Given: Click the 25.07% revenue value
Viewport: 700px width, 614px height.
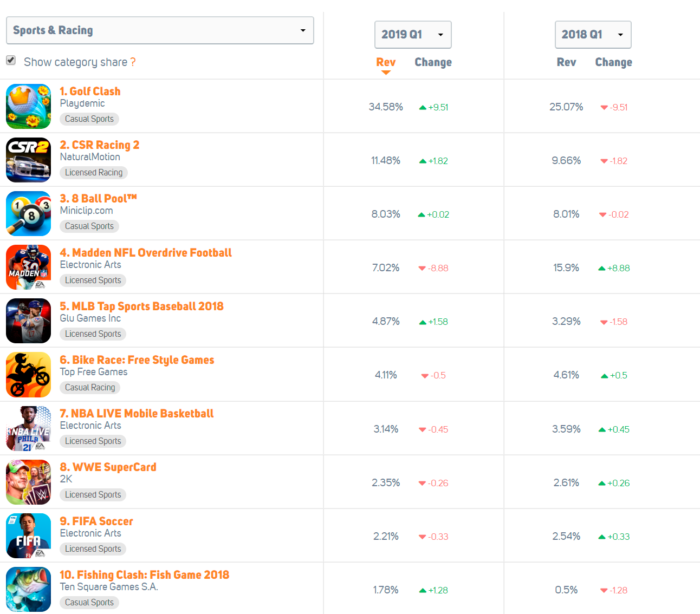Looking at the screenshot, I should [x=566, y=107].
